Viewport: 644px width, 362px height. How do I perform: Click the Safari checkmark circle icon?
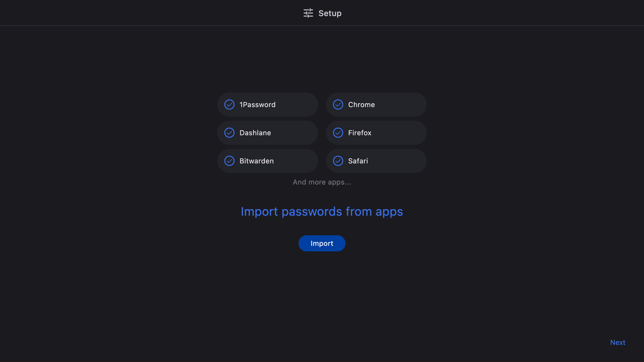(338, 161)
